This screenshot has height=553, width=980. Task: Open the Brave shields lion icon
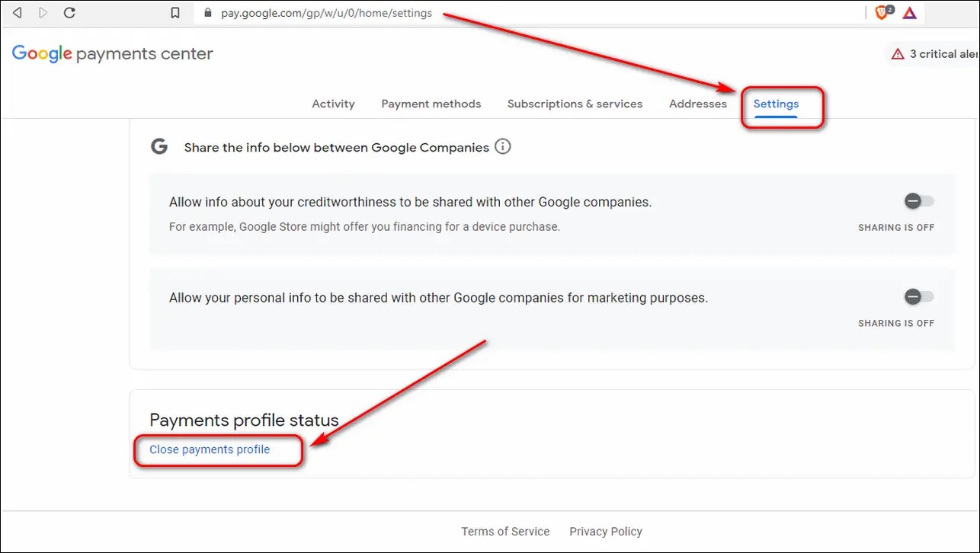coord(882,13)
